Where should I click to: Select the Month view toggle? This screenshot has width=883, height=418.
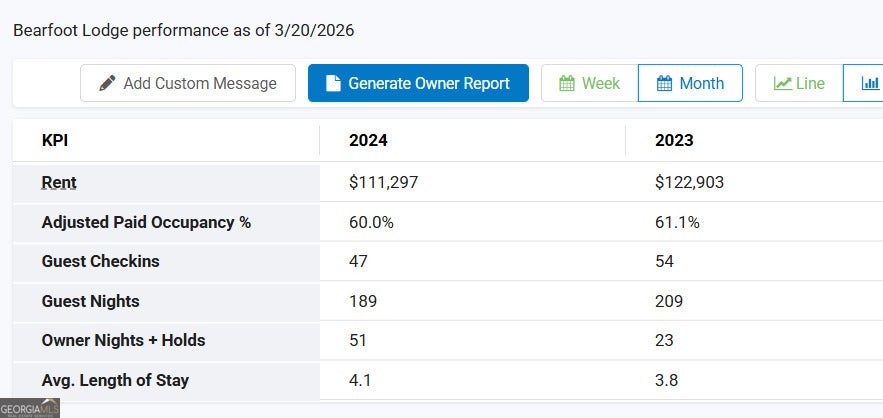[x=690, y=83]
